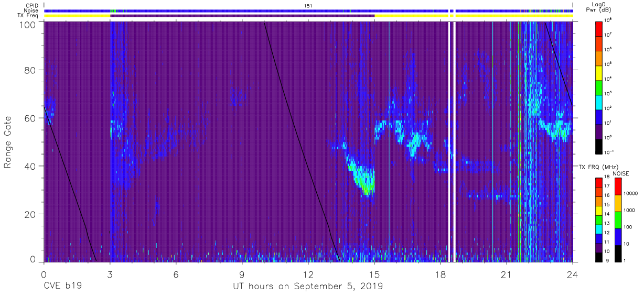Click the 12 hour tick label on time axis
Image resolution: width=644 pixels, height=297 pixels.
pyautogui.click(x=308, y=274)
